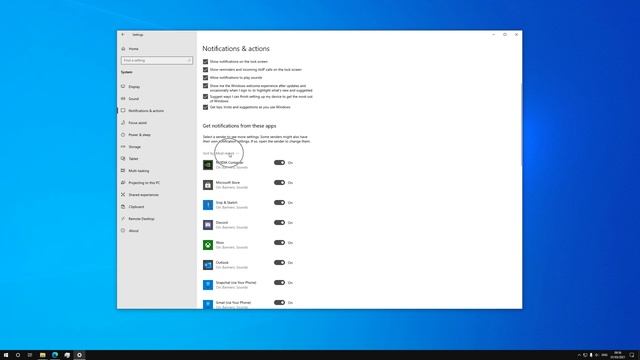Uncheck Suggest ways I can finish setting up

[205, 97]
